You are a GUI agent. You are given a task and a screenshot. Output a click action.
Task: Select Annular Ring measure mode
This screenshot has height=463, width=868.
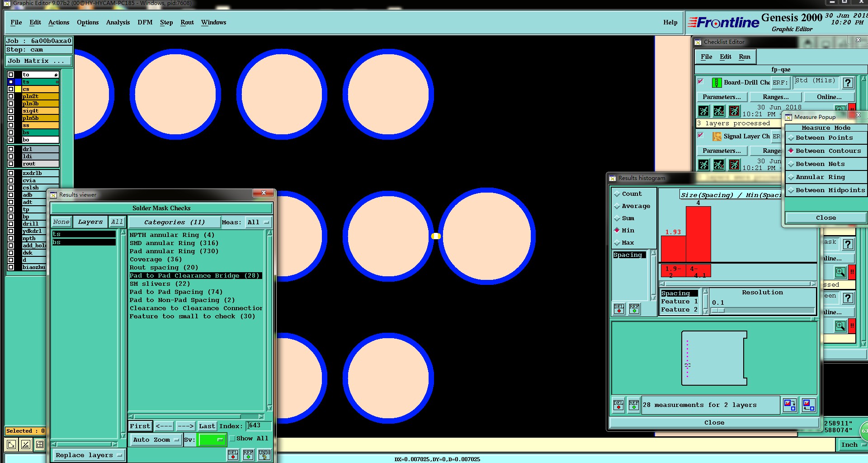tap(826, 177)
